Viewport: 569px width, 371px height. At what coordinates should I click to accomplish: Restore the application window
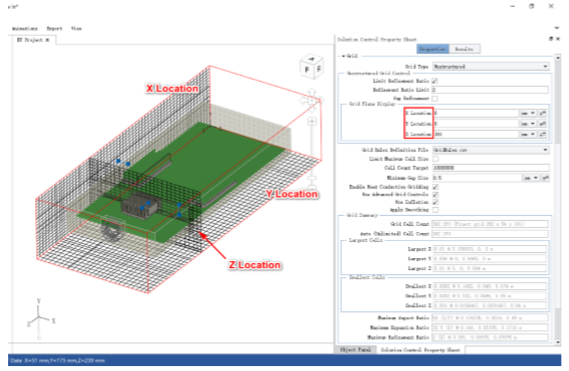click(532, 6)
